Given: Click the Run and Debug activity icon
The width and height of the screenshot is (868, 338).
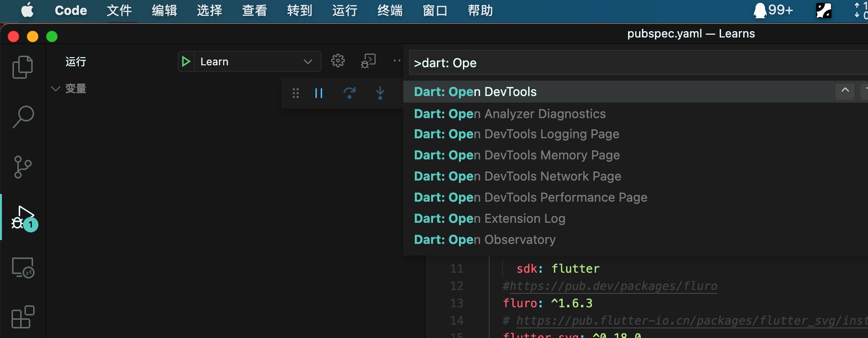Looking at the screenshot, I should click(x=24, y=218).
